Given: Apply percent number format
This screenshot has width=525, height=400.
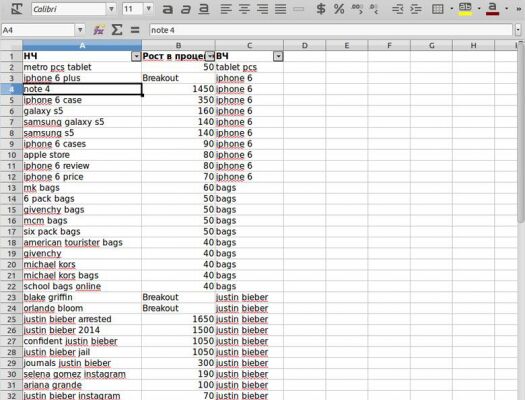Looking at the screenshot, I should point(339,9).
